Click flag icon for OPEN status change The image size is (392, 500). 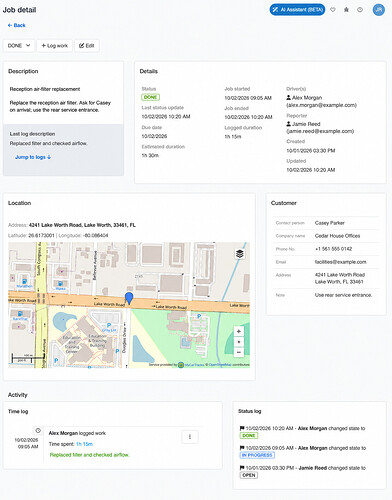[x=242, y=468]
